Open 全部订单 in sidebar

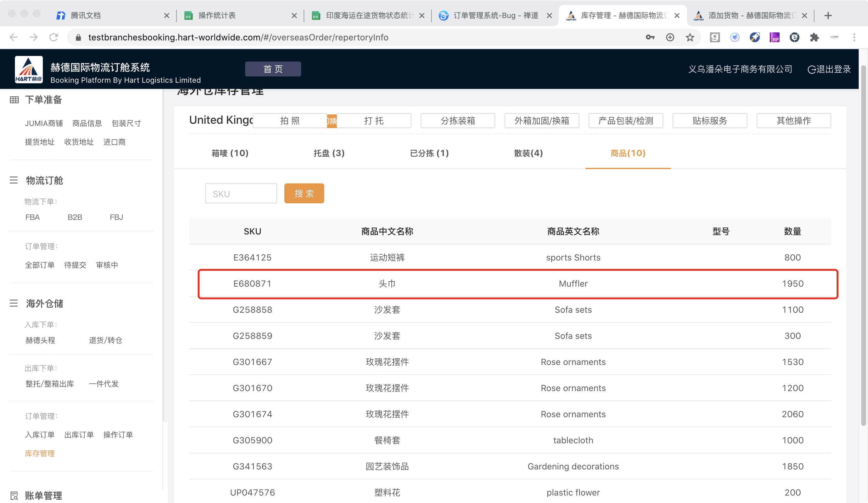40,265
